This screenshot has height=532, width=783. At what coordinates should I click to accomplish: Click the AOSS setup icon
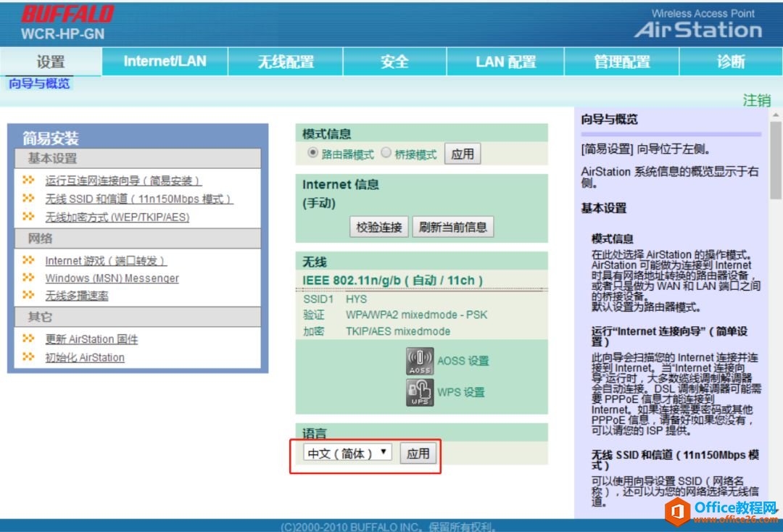point(420,362)
